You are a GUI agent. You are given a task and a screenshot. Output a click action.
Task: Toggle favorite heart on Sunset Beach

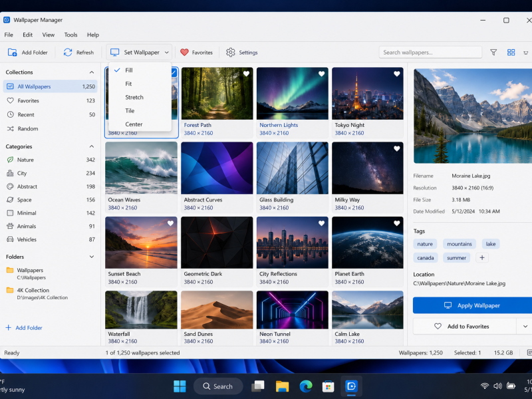[170, 223]
